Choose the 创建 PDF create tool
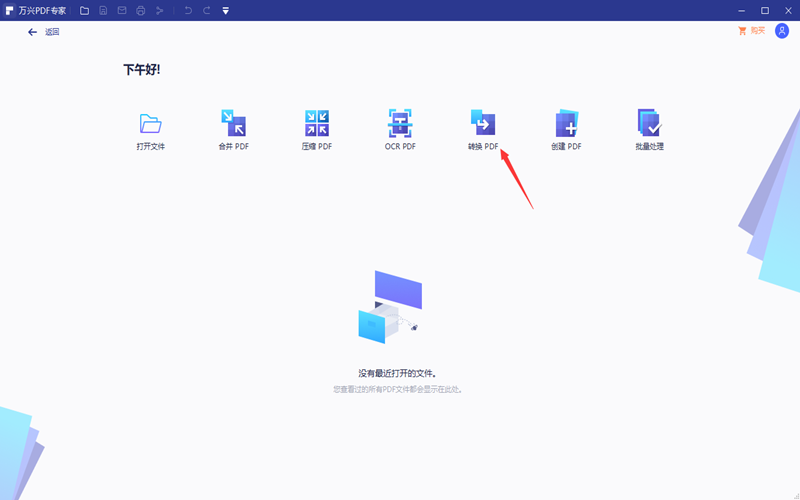Image resolution: width=800 pixels, height=500 pixels. tap(566, 123)
